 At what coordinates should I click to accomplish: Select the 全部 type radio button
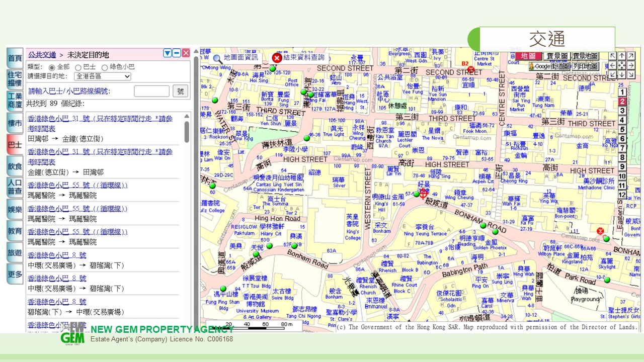51,67
